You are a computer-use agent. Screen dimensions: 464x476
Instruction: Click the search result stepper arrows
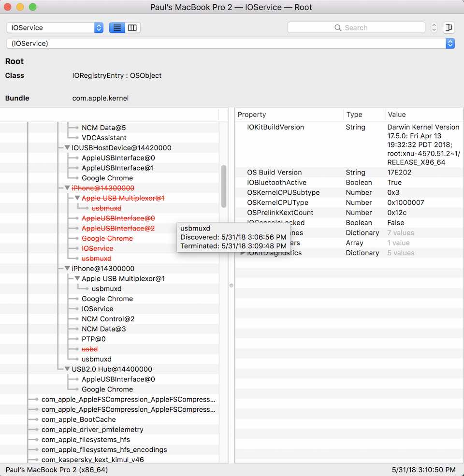(x=434, y=28)
